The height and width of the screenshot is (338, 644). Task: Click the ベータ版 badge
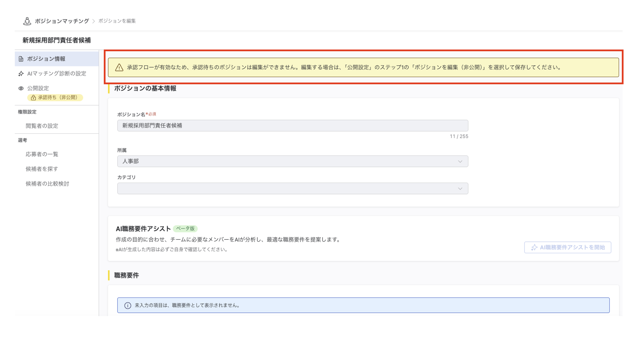click(185, 229)
